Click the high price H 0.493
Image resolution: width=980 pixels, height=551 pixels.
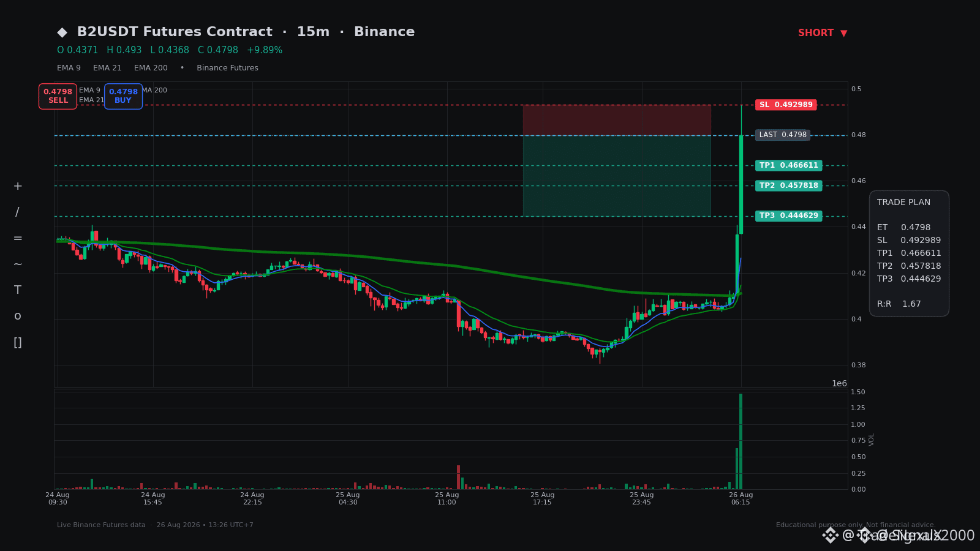(124, 50)
